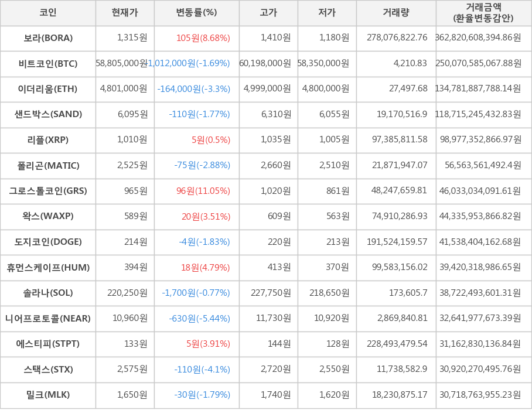Click the 코인 column header
The width and height of the screenshot is (532, 410).
48,13
